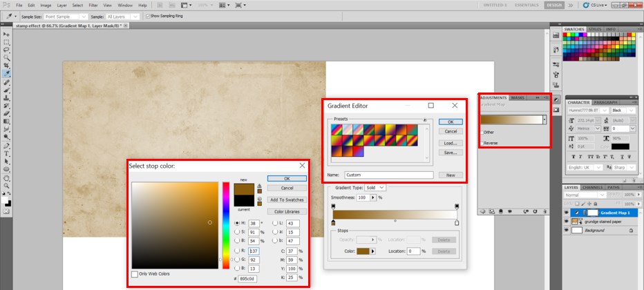The height and width of the screenshot is (290, 644).
Task: Toggle Show Sampling Ring checkbox
Action: click(x=148, y=17)
